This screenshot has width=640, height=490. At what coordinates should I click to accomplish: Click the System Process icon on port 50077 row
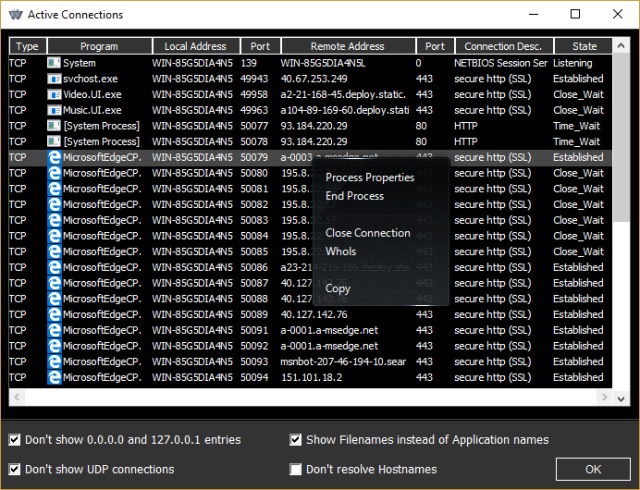(54, 126)
